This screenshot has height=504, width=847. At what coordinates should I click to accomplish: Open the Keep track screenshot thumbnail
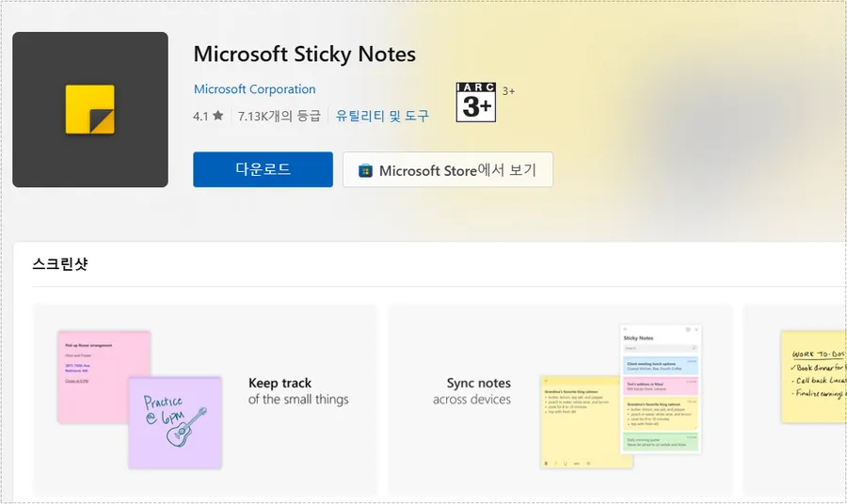point(205,400)
